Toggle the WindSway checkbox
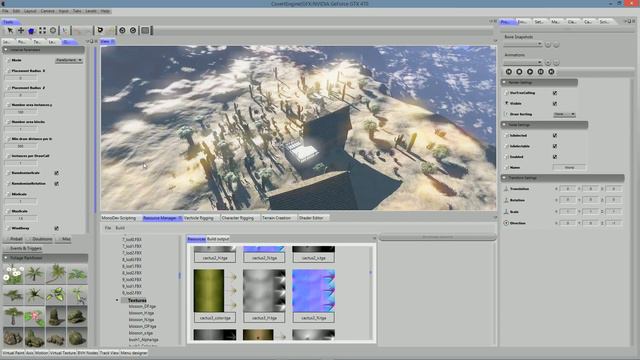This screenshot has width=640, height=360. (56, 229)
